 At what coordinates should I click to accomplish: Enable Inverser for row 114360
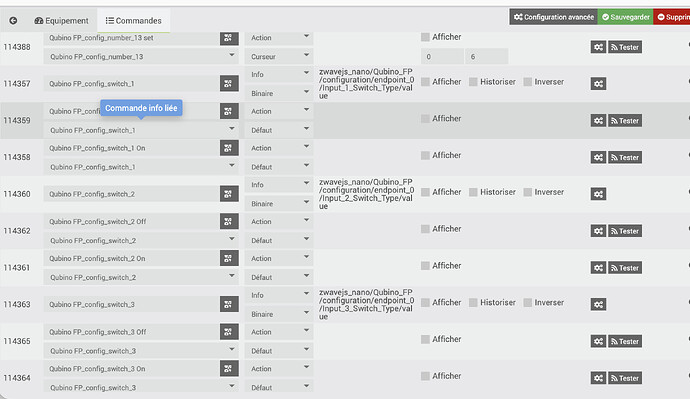[528, 192]
